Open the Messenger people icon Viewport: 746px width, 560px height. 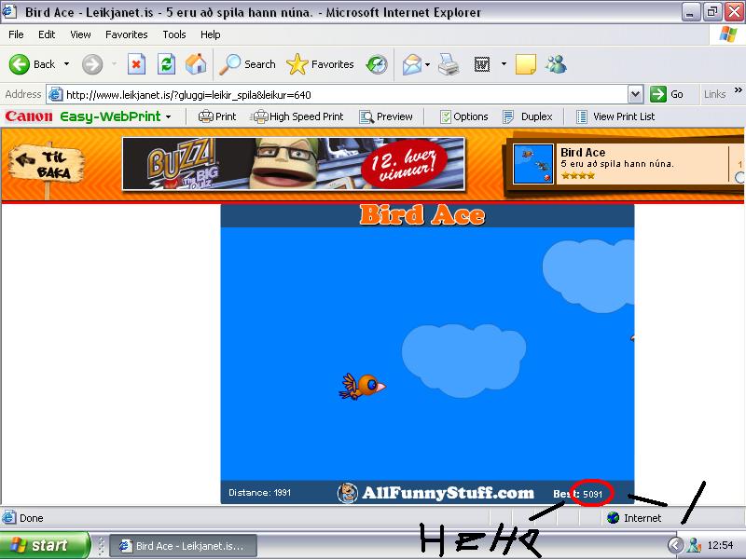point(556,64)
